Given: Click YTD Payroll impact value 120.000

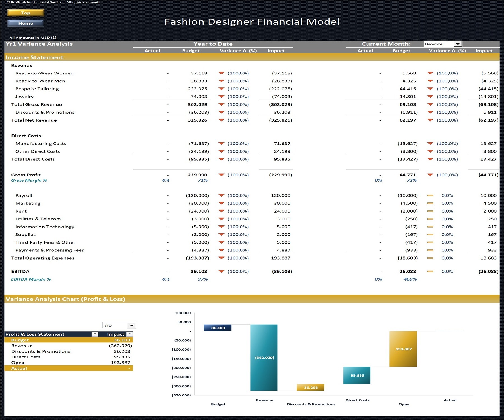Looking at the screenshot, I should (x=281, y=195).
